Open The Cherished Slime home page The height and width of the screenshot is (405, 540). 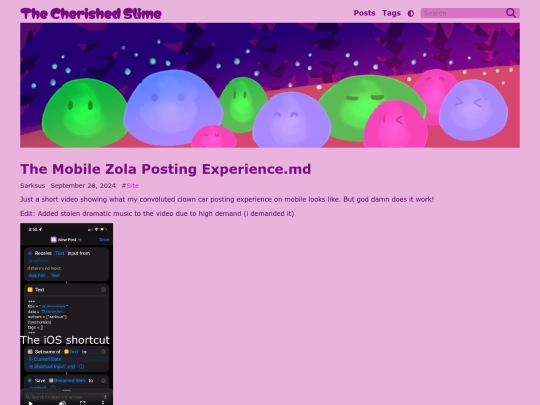point(91,14)
